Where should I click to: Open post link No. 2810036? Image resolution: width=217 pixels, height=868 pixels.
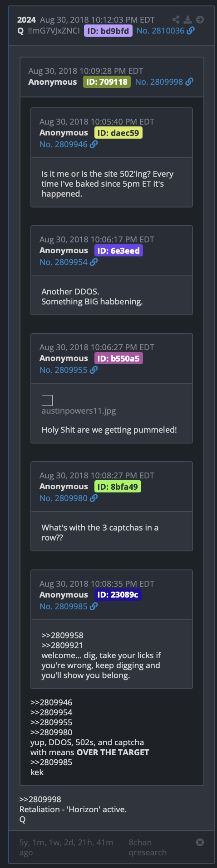160,31
